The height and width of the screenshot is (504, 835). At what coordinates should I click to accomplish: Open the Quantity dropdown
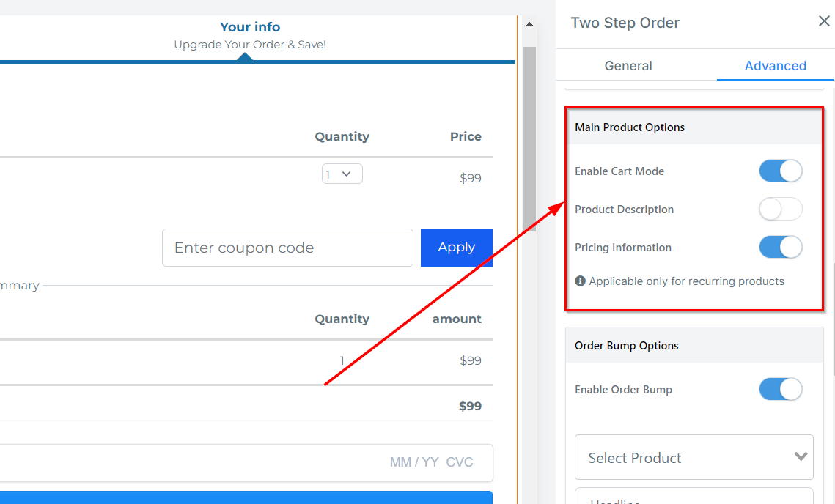pos(342,174)
